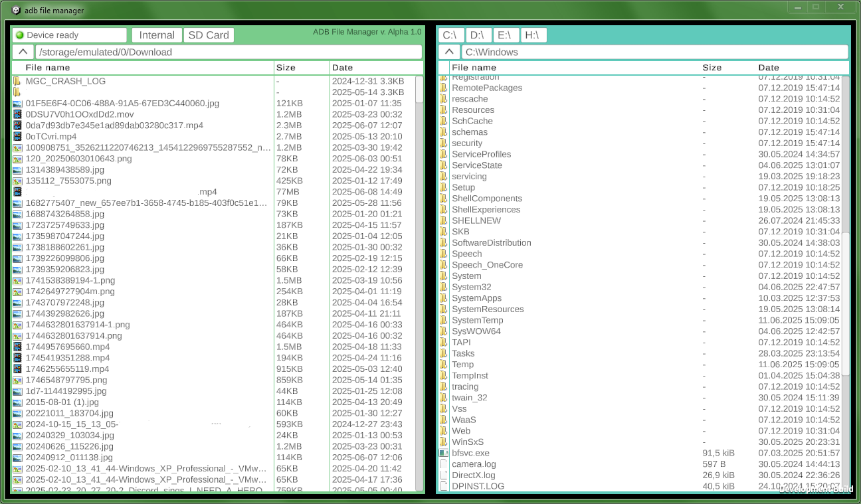Click the WinSxS folder icon
The height and width of the screenshot is (504, 861).
(443, 442)
